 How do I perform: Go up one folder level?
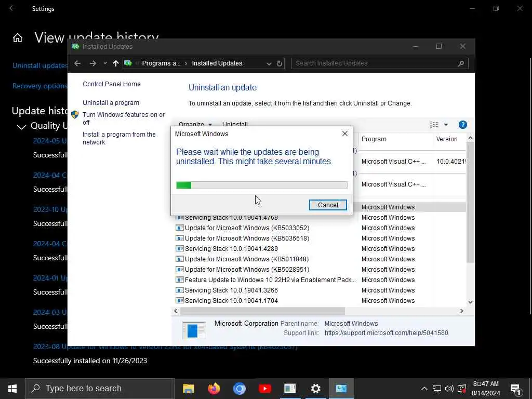pos(116,63)
